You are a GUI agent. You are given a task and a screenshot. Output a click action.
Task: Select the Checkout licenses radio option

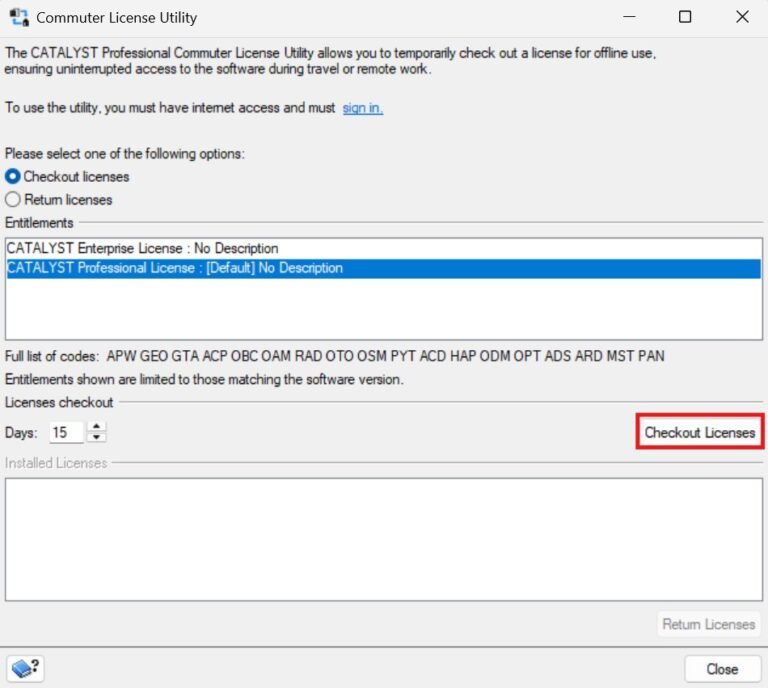(x=67, y=176)
